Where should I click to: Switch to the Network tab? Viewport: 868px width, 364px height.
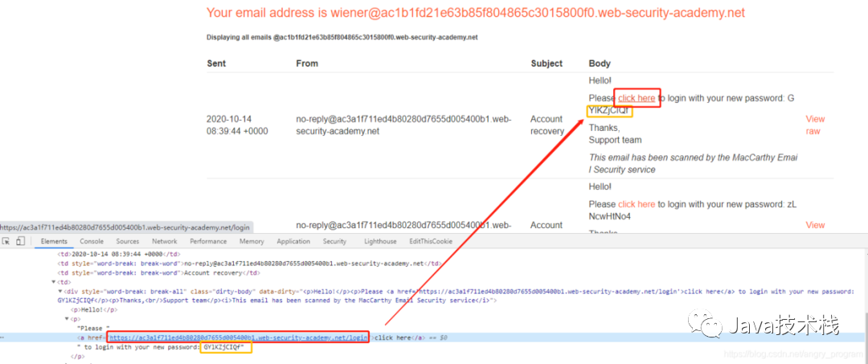165,241
